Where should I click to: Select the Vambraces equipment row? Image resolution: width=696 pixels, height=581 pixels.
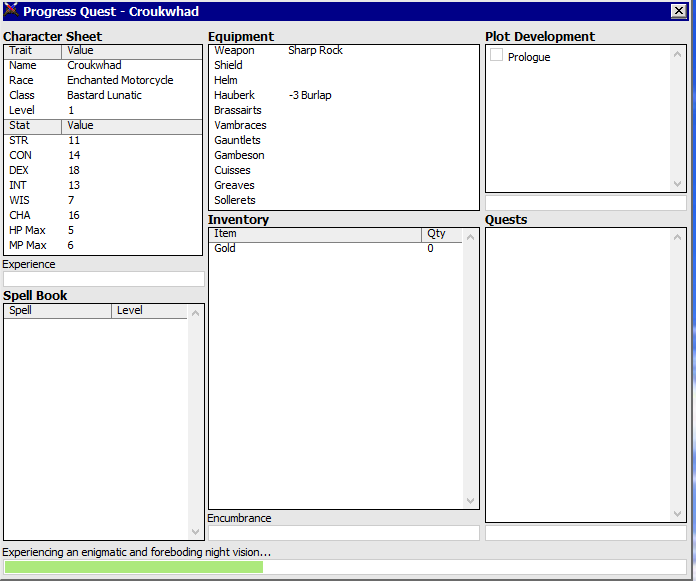(x=344, y=126)
